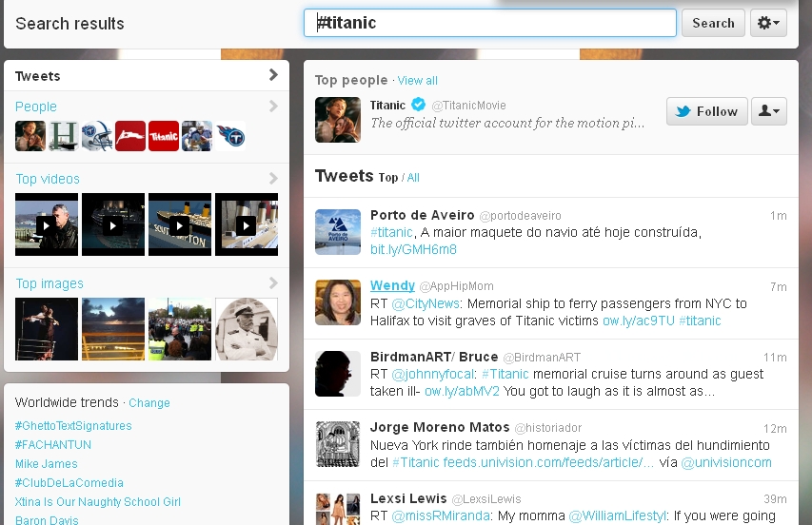This screenshot has height=525, width=812.
Task: Open the Mike James trend
Action: pos(46,464)
